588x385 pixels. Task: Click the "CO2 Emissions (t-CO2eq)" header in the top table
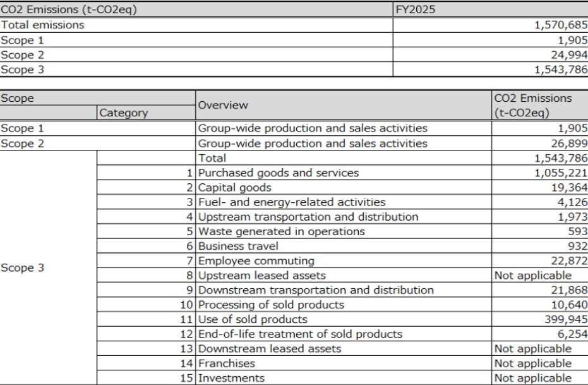coord(196,9)
